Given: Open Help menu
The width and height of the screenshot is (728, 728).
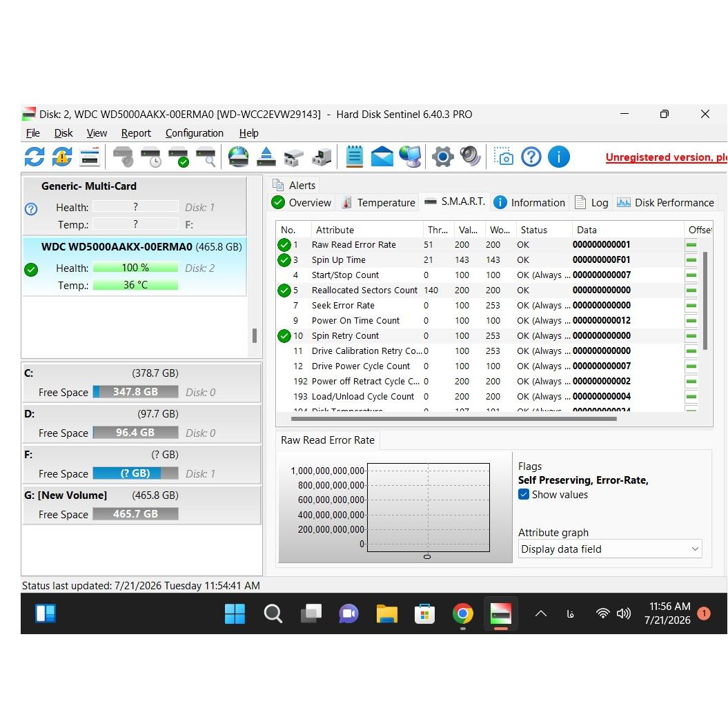Looking at the screenshot, I should click(x=249, y=133).
